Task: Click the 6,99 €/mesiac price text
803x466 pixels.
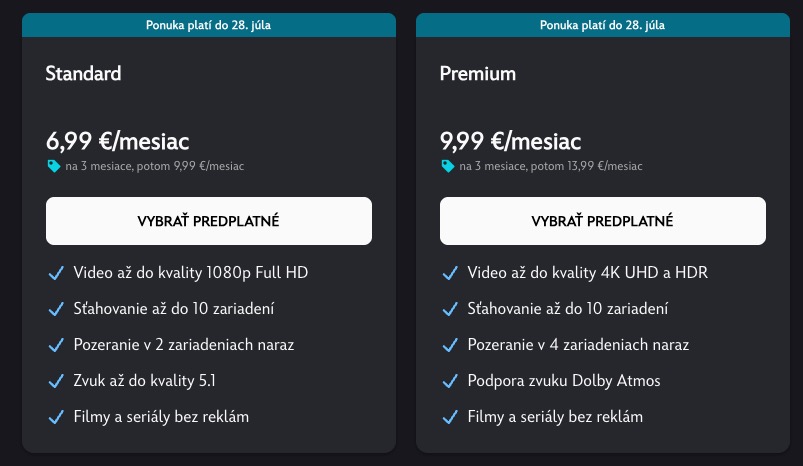Action: [x=118, y=141]
